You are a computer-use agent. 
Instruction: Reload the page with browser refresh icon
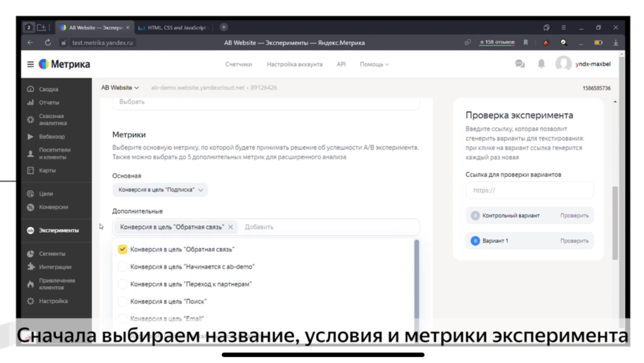(48, 43)
